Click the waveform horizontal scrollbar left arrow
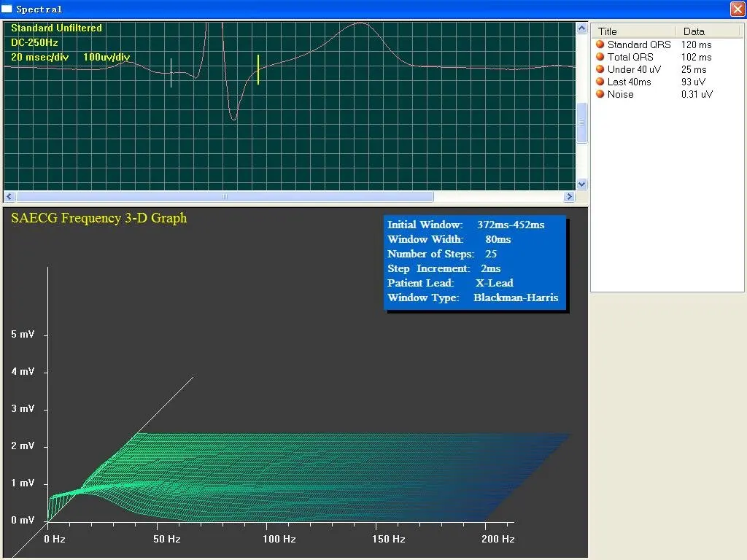This screenshot has height=560, width=747. pos(9,197)
